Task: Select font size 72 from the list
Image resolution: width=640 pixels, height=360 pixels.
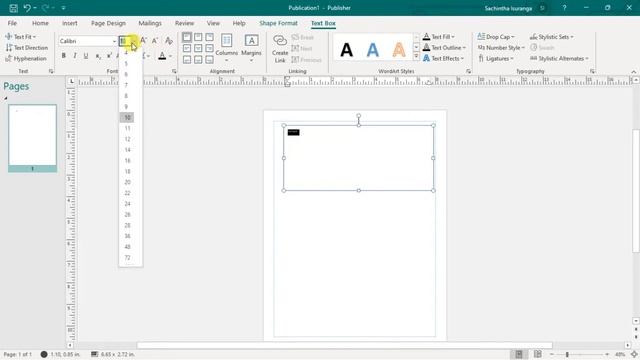Action: pyautogui.click(x=128, y=258)
